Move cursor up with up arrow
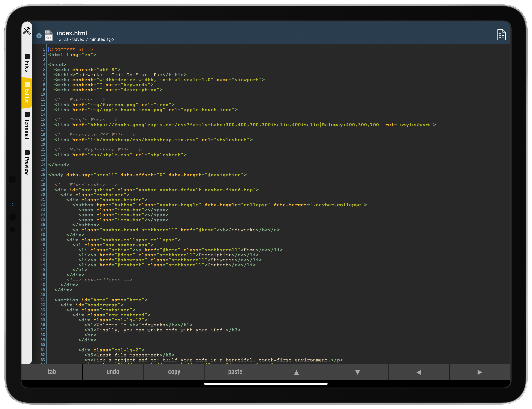Viewport: 532px width, 409px height. pos(297,372)
